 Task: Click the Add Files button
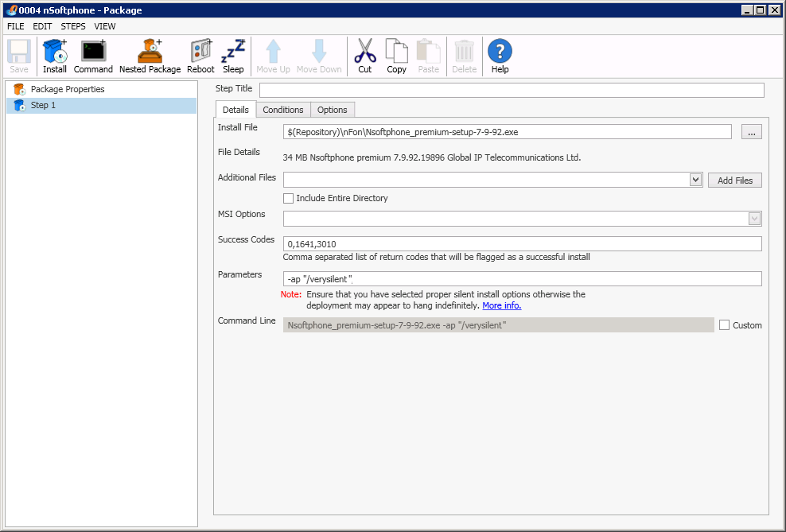(x=735, y=181)
